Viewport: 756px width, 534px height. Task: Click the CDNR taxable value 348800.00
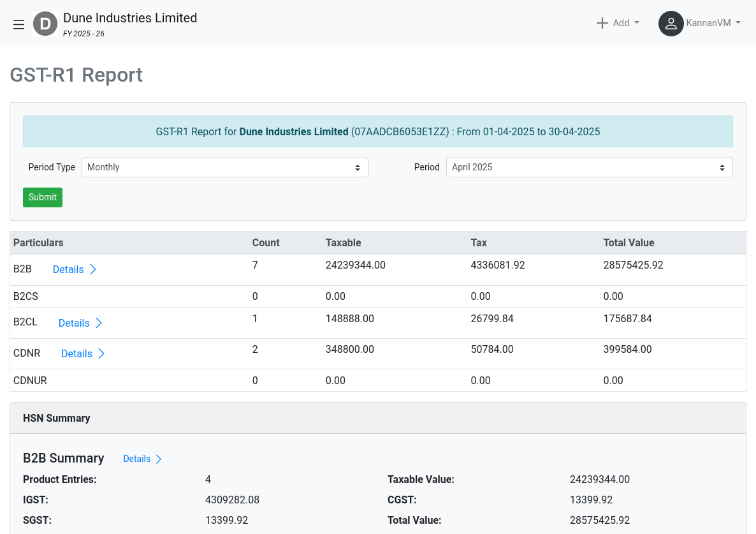tap(349, 349)
